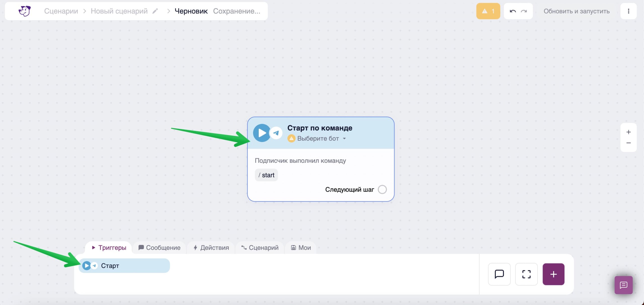The image size is (644, 305).
Task: Click the redo arrow icon
Action: pos(524,11)
